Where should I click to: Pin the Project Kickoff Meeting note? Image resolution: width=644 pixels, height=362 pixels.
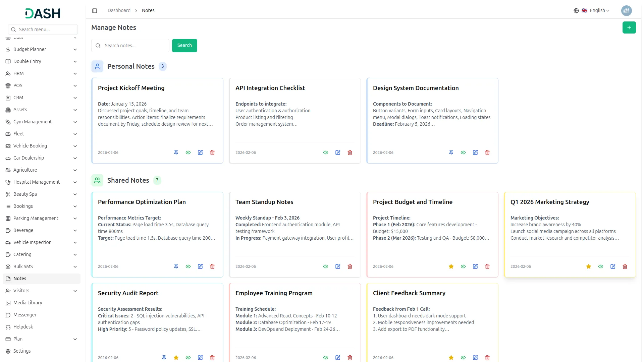click(176, 153)
